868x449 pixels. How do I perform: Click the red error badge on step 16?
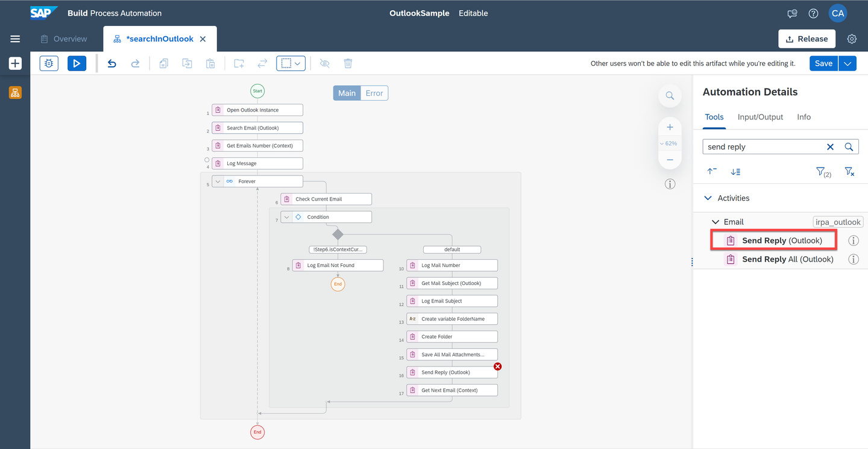[x=498, y=366]
